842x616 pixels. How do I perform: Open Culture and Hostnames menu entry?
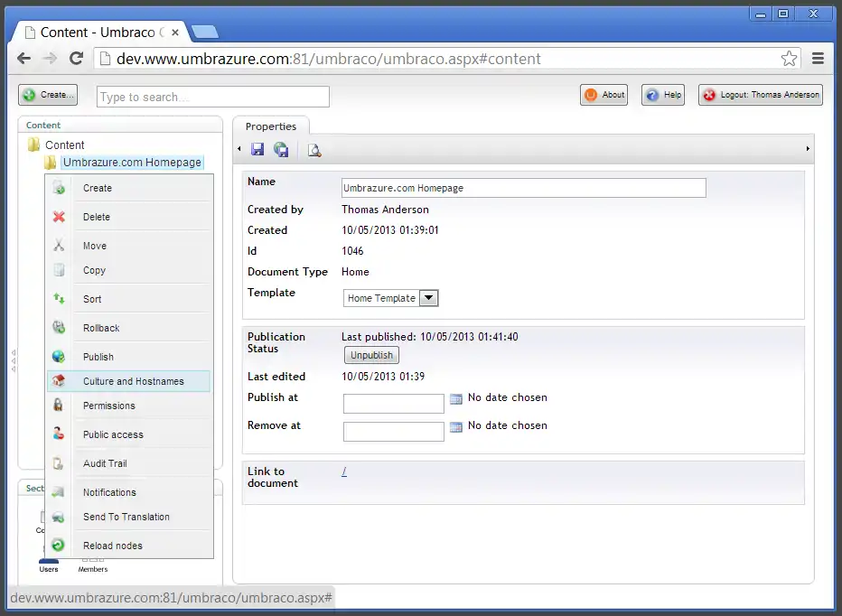129,381
